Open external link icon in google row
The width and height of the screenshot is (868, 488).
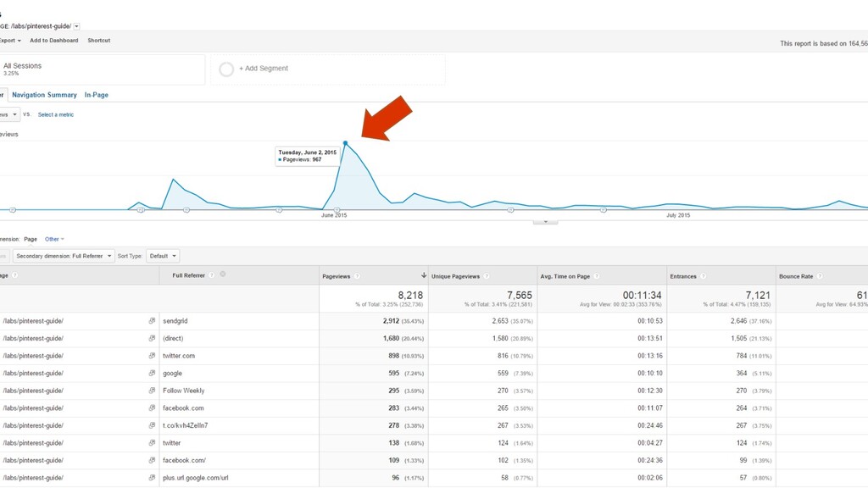click(152, 373)
